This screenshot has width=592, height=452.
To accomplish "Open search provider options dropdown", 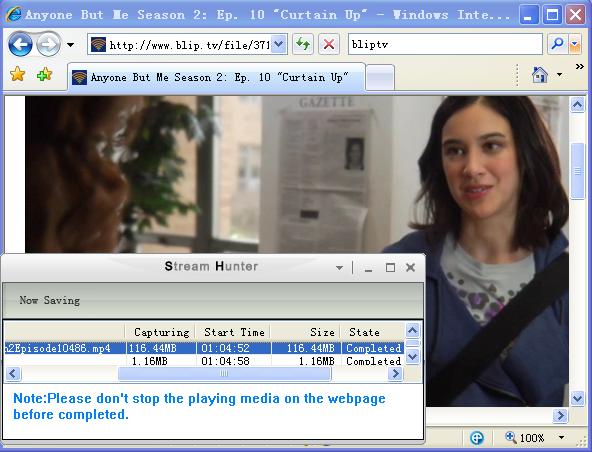I will pos(575,44).
